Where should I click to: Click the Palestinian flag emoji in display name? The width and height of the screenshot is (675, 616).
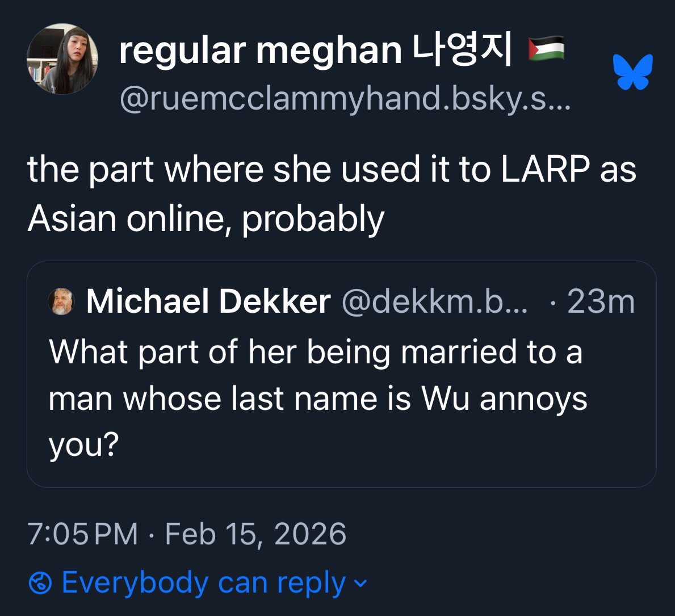546,48
